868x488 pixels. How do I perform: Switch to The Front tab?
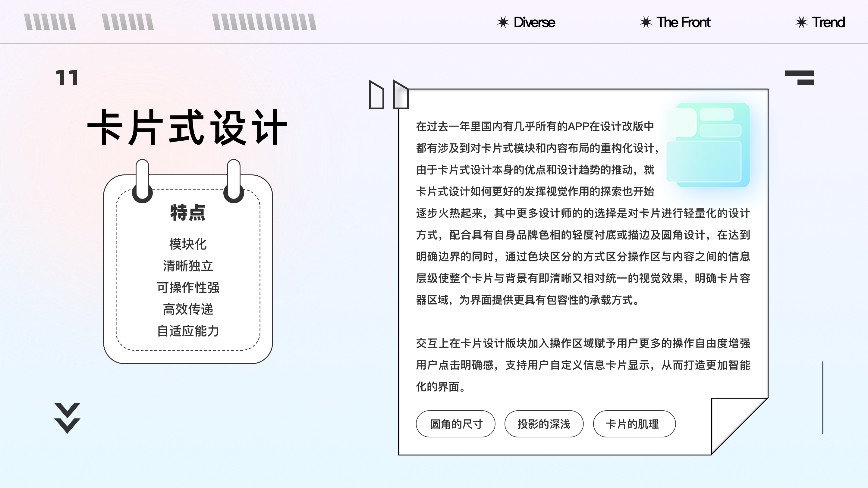(683, 23)
